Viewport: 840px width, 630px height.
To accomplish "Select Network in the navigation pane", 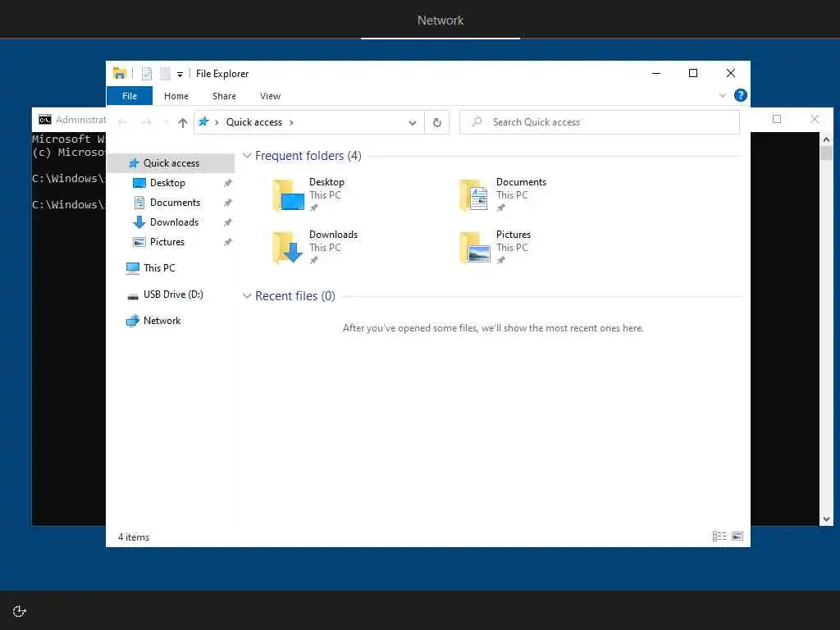I will point(162,321).
